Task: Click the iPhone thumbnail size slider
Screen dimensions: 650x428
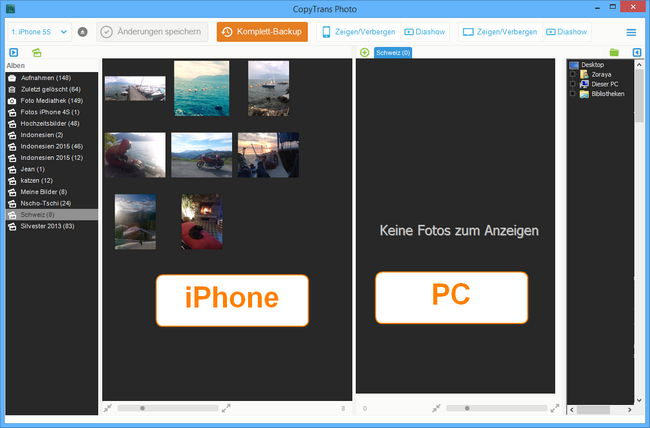Action: [142, 408]
